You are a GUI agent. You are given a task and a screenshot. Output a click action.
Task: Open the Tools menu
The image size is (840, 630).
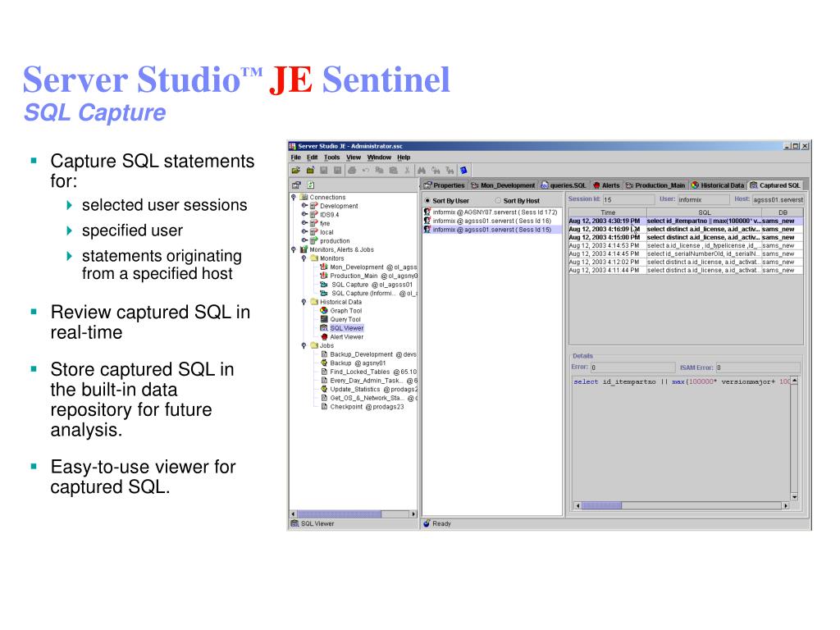coord(331,157)
